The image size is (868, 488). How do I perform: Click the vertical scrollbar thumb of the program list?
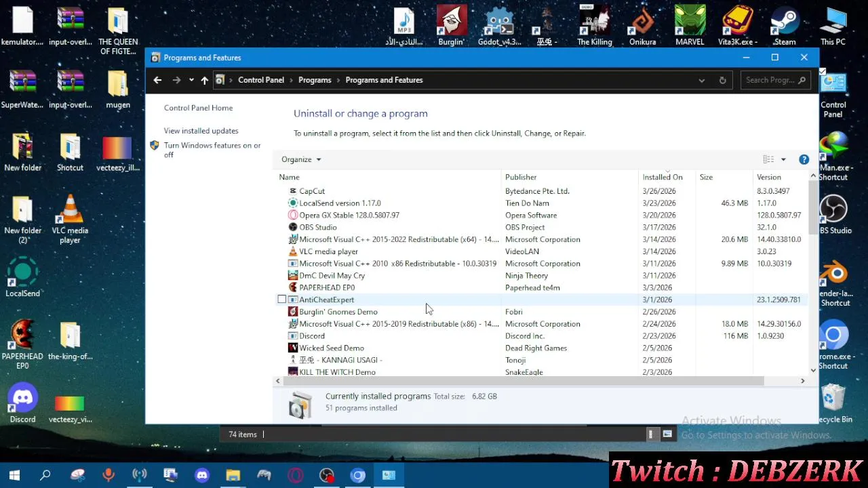[x=814, y=207]
